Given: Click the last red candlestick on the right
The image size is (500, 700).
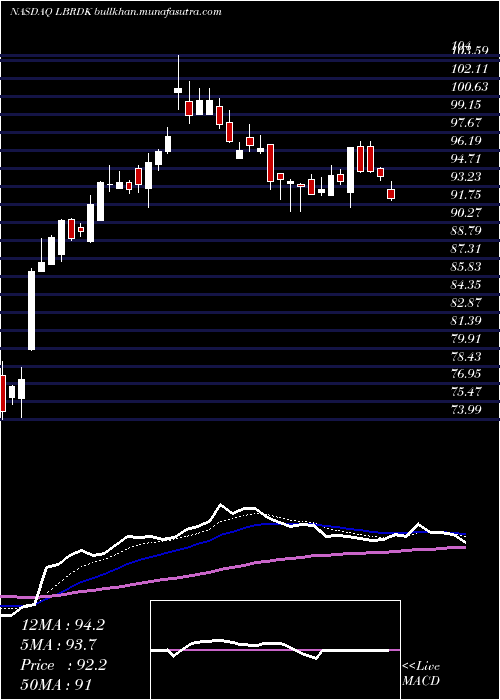Looking at the screenshot, I should pos(391,194).
